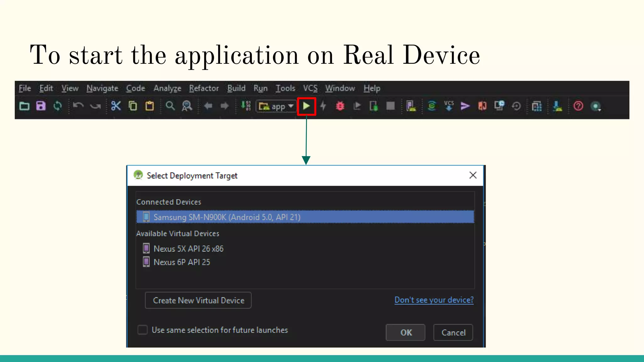
Task: Open the AVD Manager icon
Action: [x=411, y=106]
